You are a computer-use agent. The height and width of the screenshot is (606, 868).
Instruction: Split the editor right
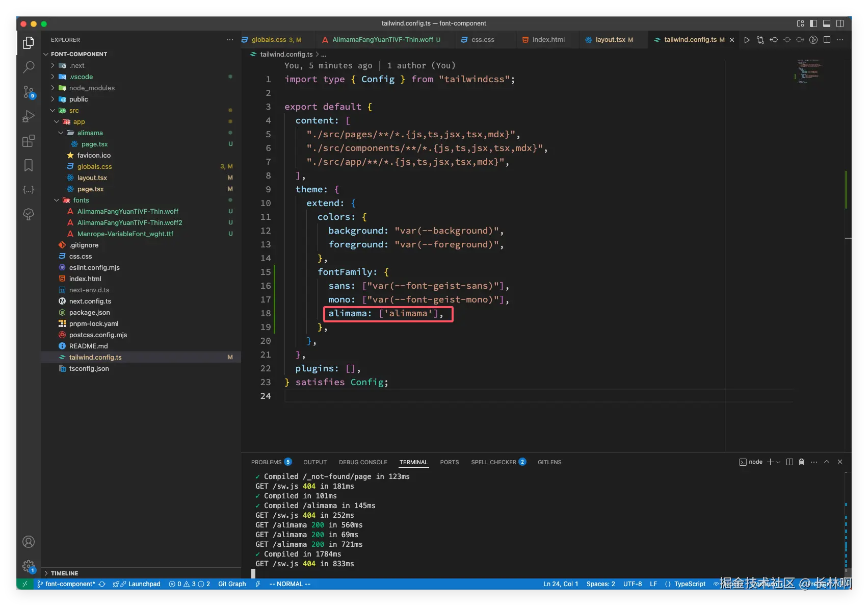coord(827,40)
